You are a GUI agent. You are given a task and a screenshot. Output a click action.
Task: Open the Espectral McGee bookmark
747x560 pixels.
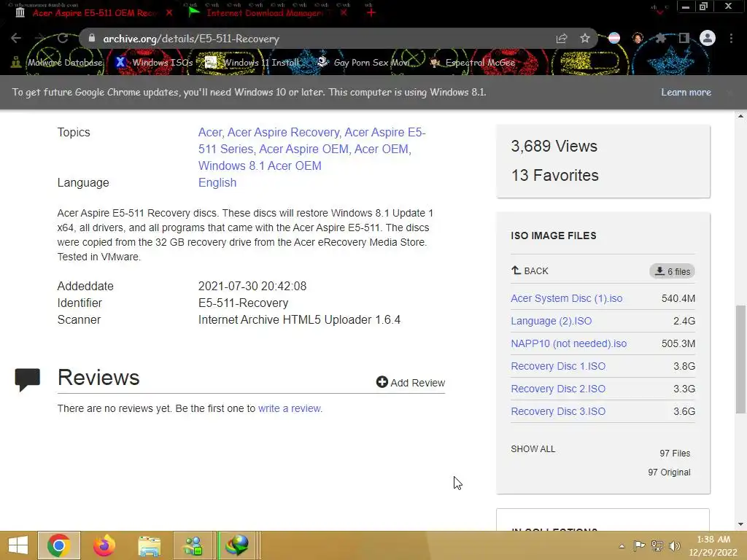pos(473,63)
